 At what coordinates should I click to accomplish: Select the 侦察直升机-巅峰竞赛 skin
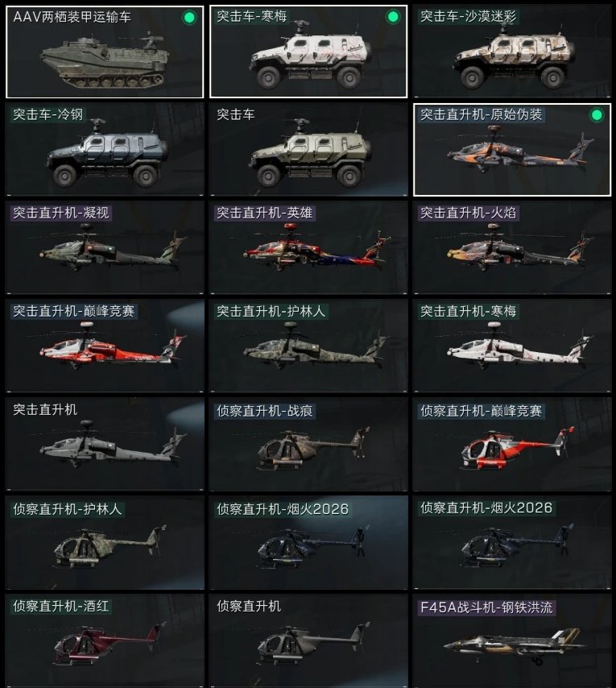click(512, 445)
